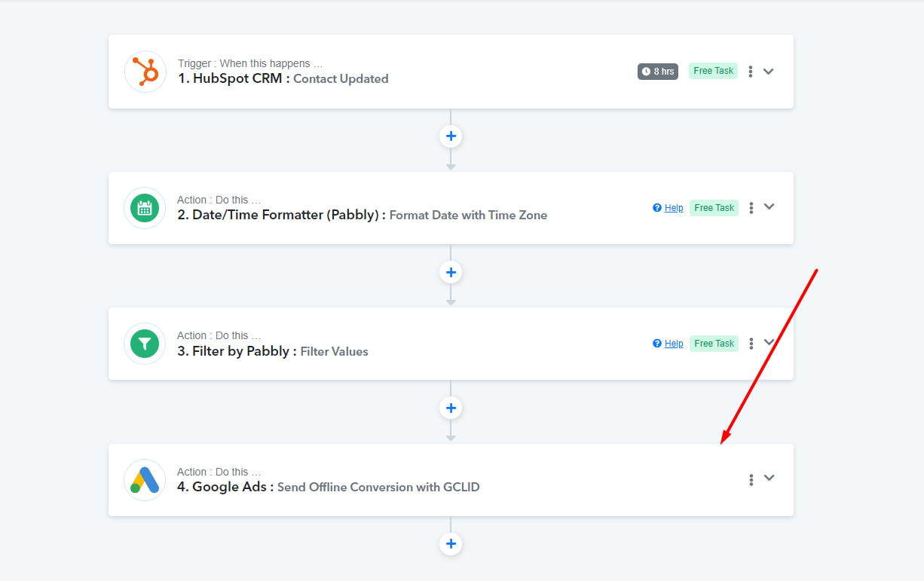
Task: Add step below Google Ads action
Action: click(451, 543)
